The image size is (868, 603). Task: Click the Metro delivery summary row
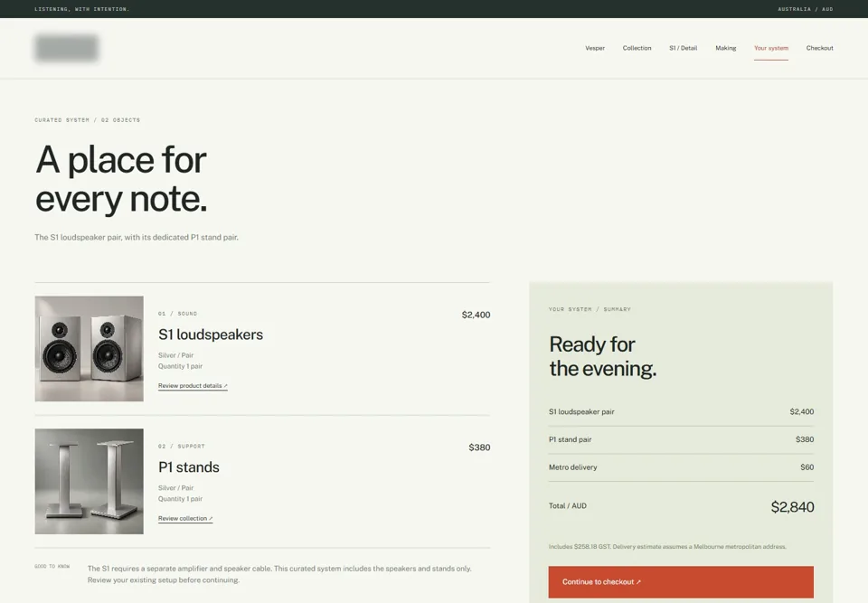pyautogui.click(x=681, y=467)
